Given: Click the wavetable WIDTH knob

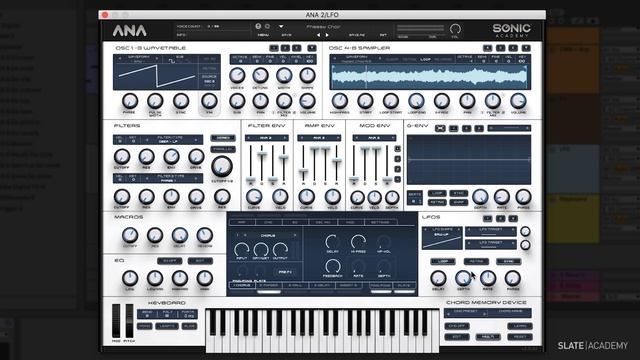Looking at the screenshot, I should click(x=284, y=76).
